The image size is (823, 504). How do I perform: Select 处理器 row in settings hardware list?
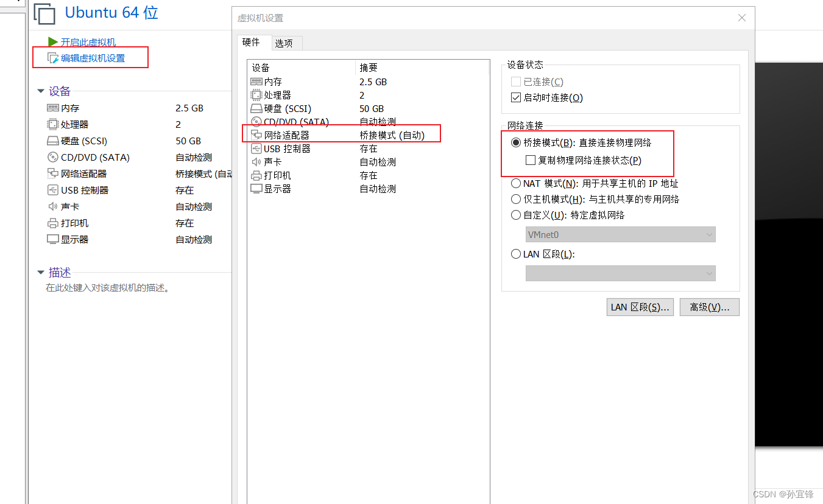369,95
